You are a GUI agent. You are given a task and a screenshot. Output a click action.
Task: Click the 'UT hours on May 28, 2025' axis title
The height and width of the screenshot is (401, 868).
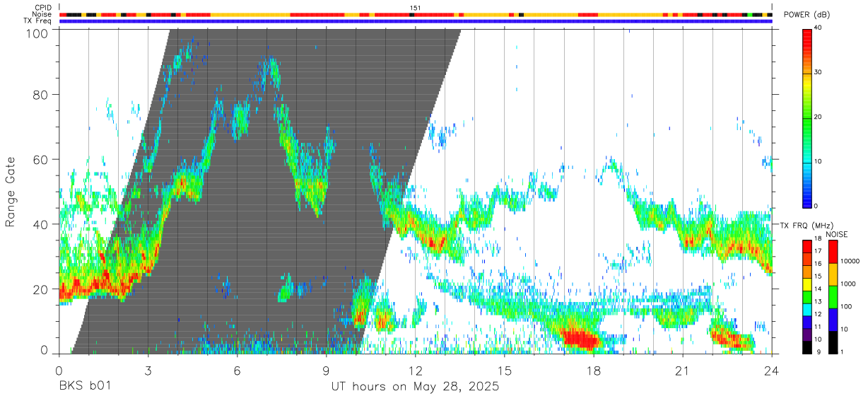tap(415, 387)
